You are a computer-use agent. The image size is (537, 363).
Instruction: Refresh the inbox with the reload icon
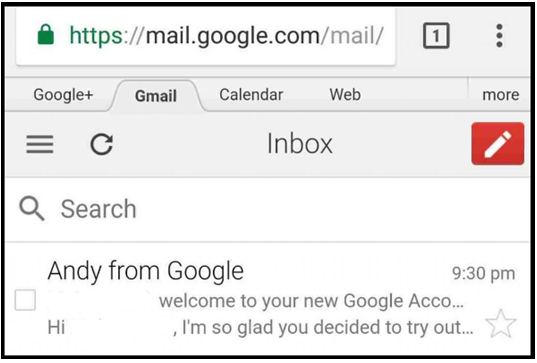(102, 144)
